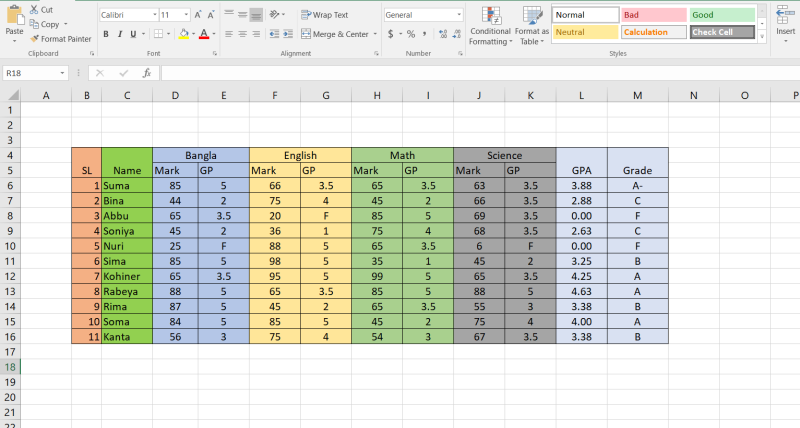The height and width of the screenshot is (428, 800).
Task: Click the formula bar Enter checkmark
Action: click(x=123, y=73)
